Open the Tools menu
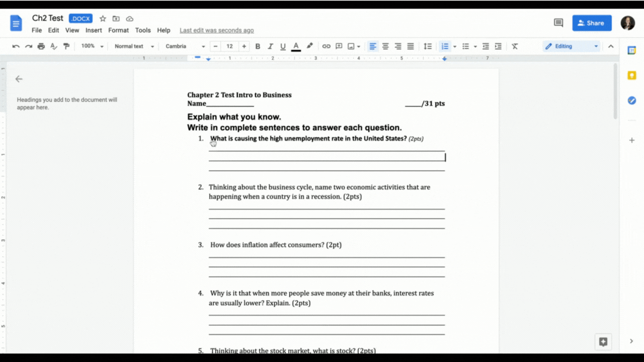This screenshot has height=362, width=644. click(143, 30)
